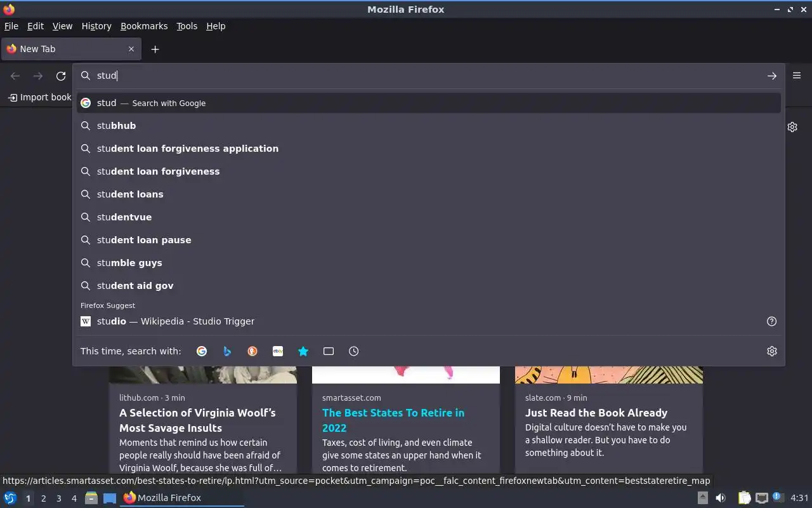Open the file manager from the taskbar
This screenshot has width=812, height=508.
91,498
